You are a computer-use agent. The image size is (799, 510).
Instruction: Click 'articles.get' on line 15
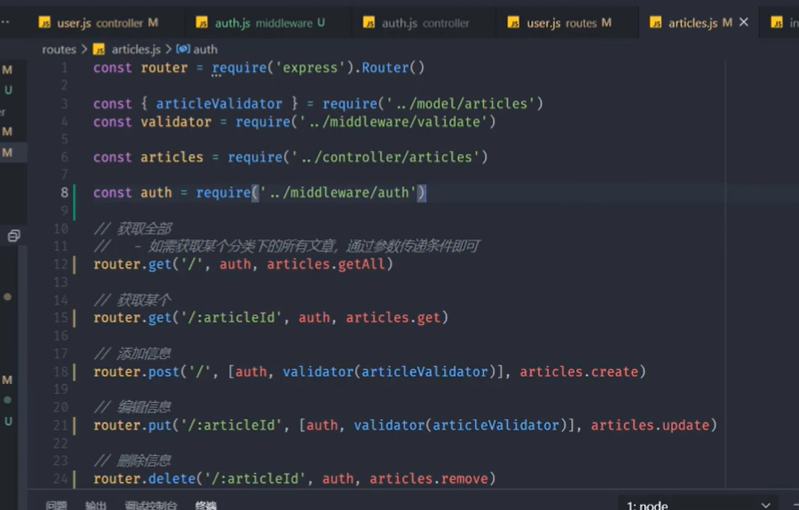(x=393, y=318)
